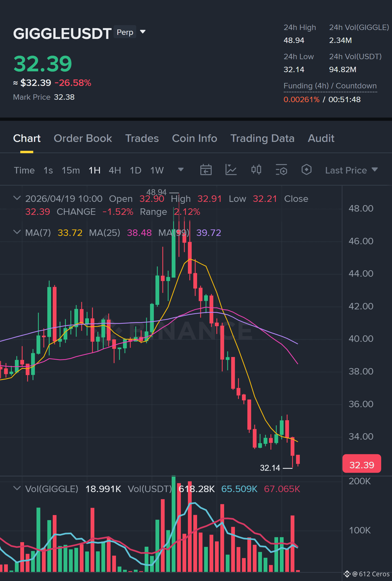Expand more time intervals dropdown arrow

tap(181, 170)
